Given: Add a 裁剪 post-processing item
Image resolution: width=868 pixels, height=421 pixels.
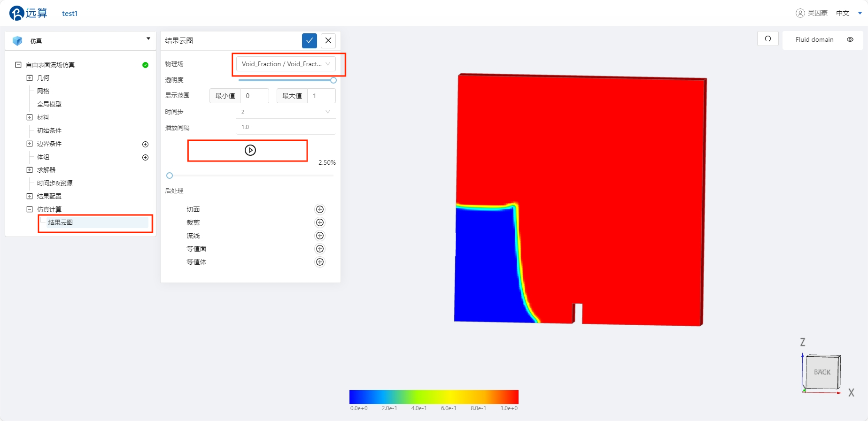Looking at the screenshot, I should point(320,222).
